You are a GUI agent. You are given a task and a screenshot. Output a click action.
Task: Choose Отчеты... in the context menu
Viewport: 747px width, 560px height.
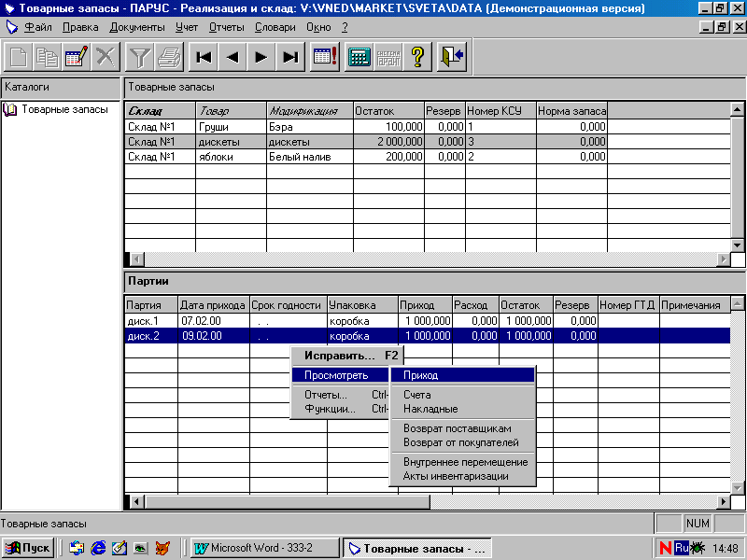[340, 395]
